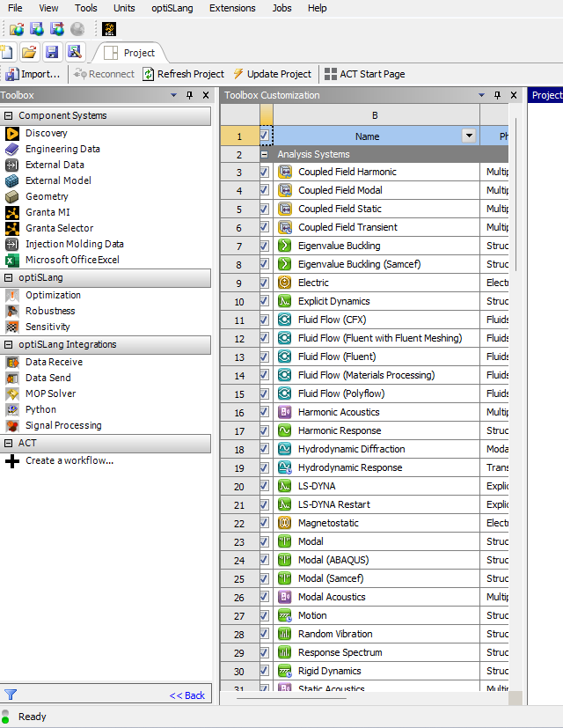
Task: Select the Rigid Dynamics row
Action: pos(364,672)
